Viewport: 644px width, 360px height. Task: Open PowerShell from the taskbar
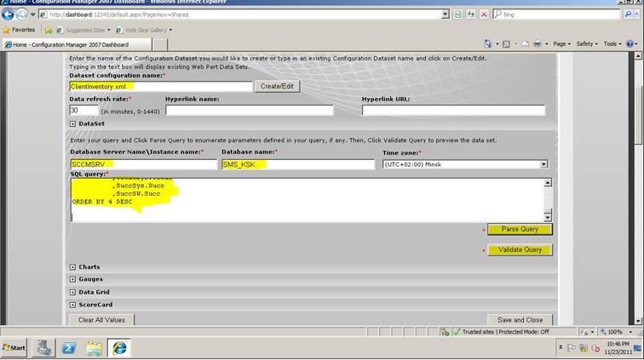coord(69,348)
